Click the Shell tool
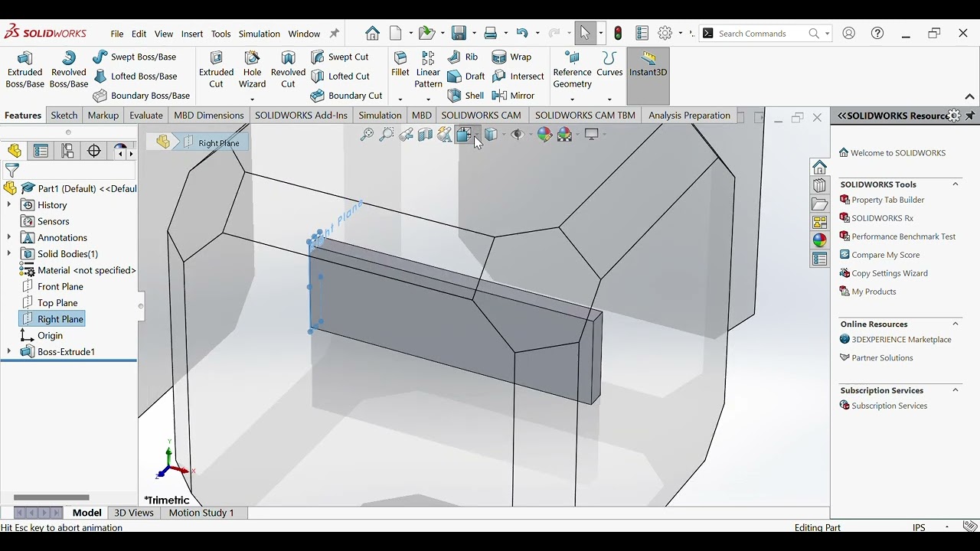This screenshot has width=980, height=551. point(465,96)
